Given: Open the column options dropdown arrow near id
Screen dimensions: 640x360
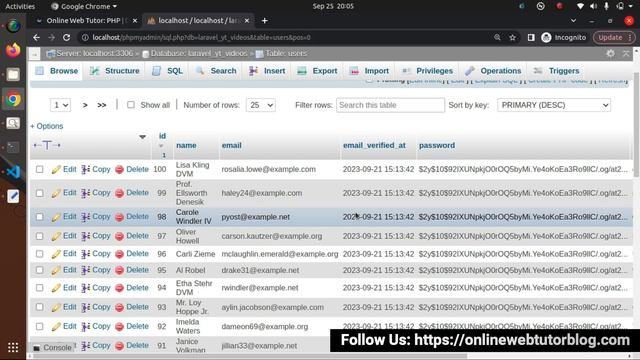Looking at the screenshot, I should pyautogui.click(x=142, y=137).
